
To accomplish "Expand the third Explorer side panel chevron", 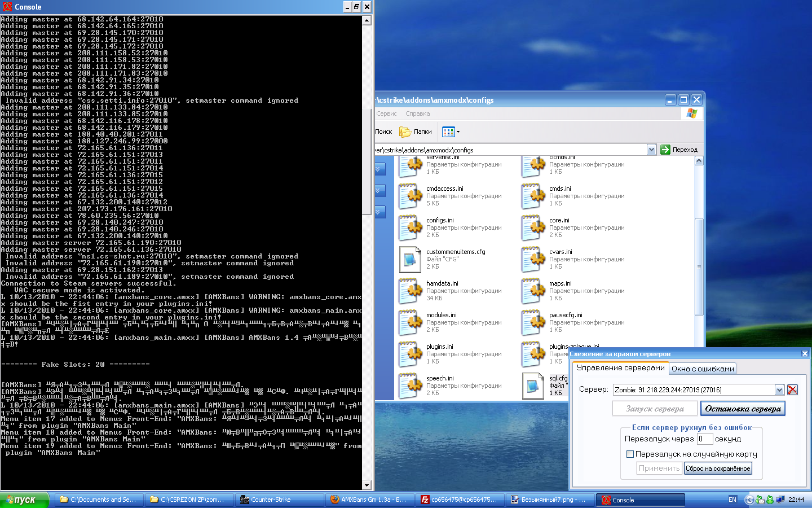I will pyautogui.click(x=379, y=212).
